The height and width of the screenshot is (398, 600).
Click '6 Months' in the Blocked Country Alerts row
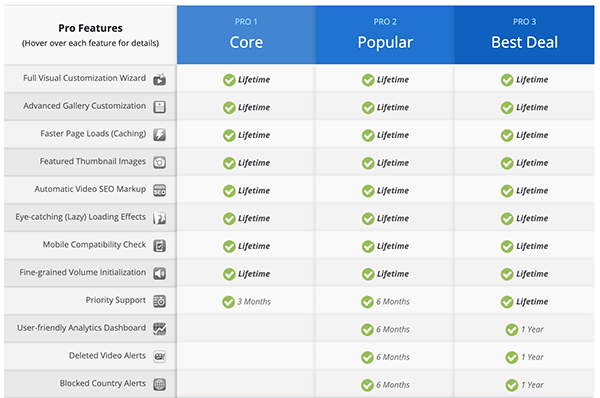pyautogui.click(x=393, y=385)
